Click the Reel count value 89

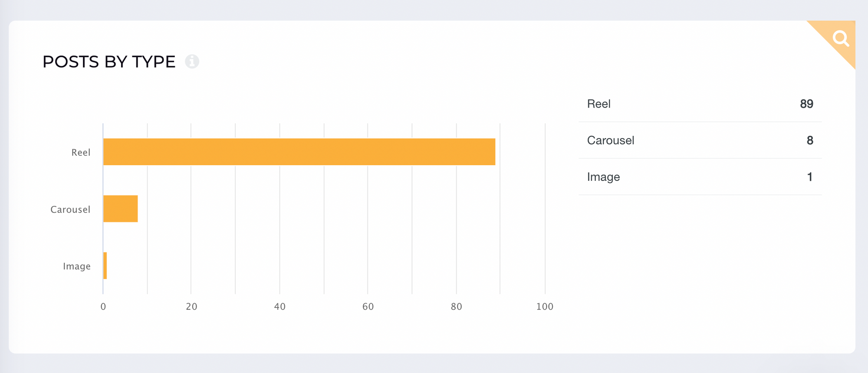tap(806, 104)
